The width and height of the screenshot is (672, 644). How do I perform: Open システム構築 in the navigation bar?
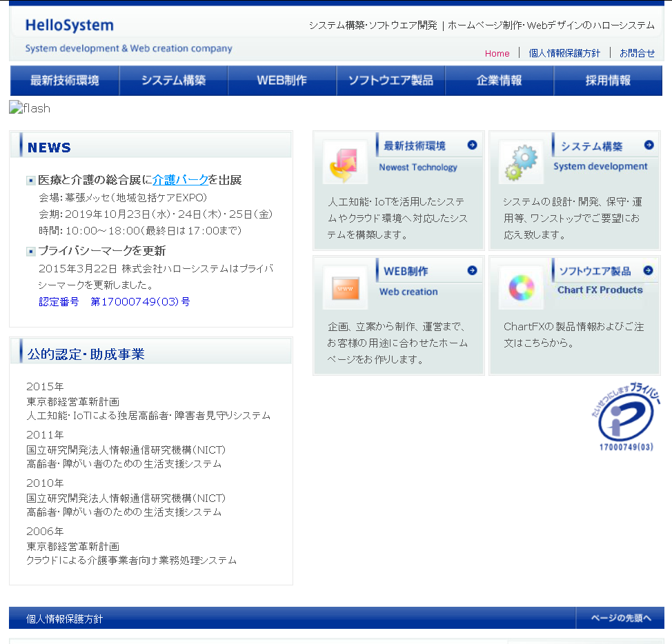[x=174, y=81]
